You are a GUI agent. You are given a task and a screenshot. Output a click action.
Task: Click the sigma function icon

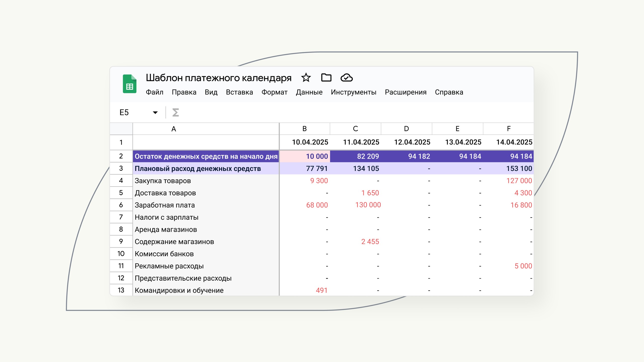176,112
